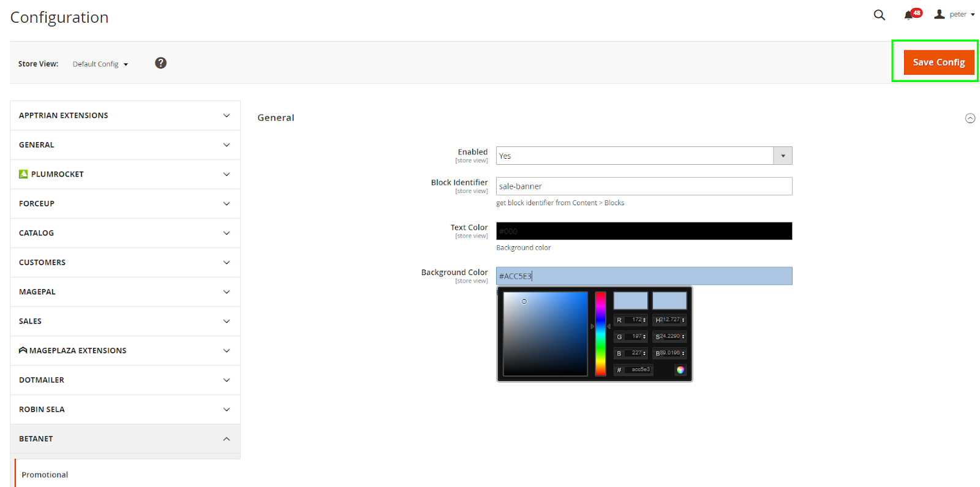Click the color wheel submit icon

tap(680, 369)
